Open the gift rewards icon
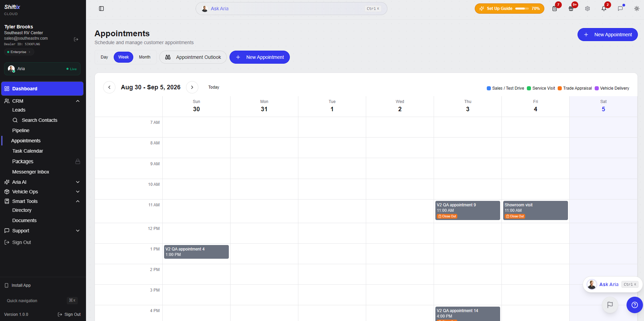This screenshot has width=644, height=321. pyautogui.click(x=571, y=9)
